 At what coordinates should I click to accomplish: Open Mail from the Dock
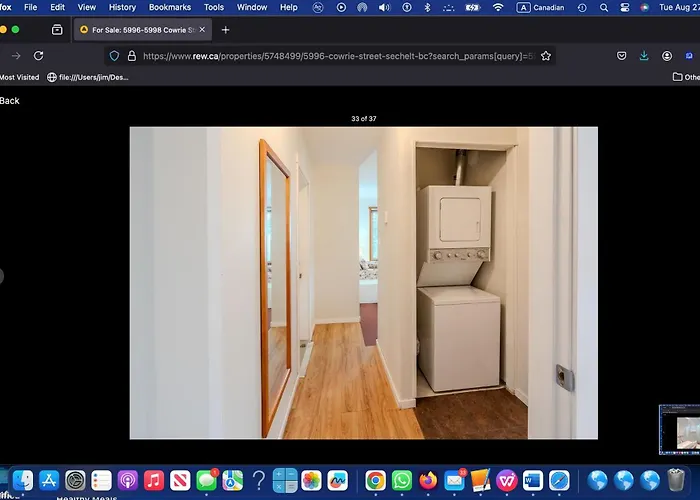coord(454,481)
